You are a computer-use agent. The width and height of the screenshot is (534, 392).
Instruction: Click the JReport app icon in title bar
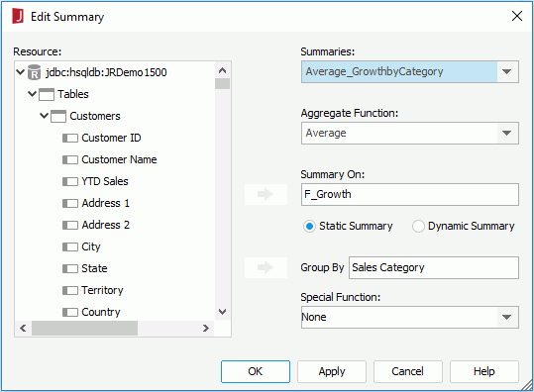point(18,16)
